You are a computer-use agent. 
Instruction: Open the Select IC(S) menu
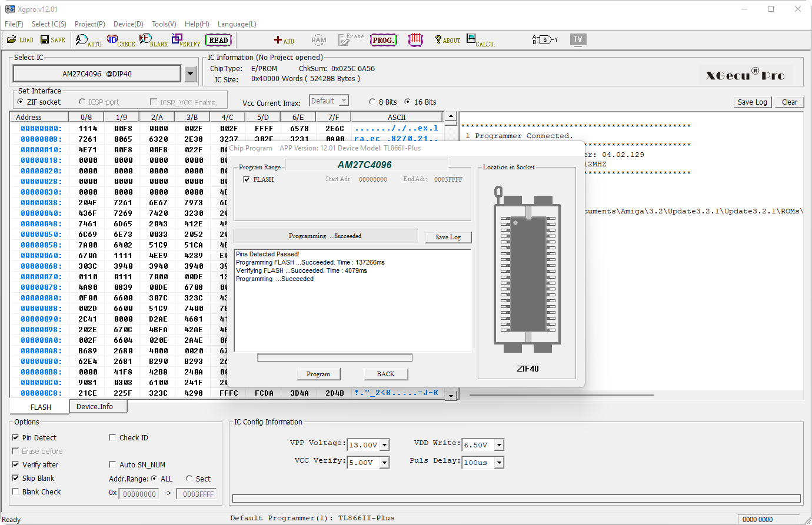coord(49,24)
